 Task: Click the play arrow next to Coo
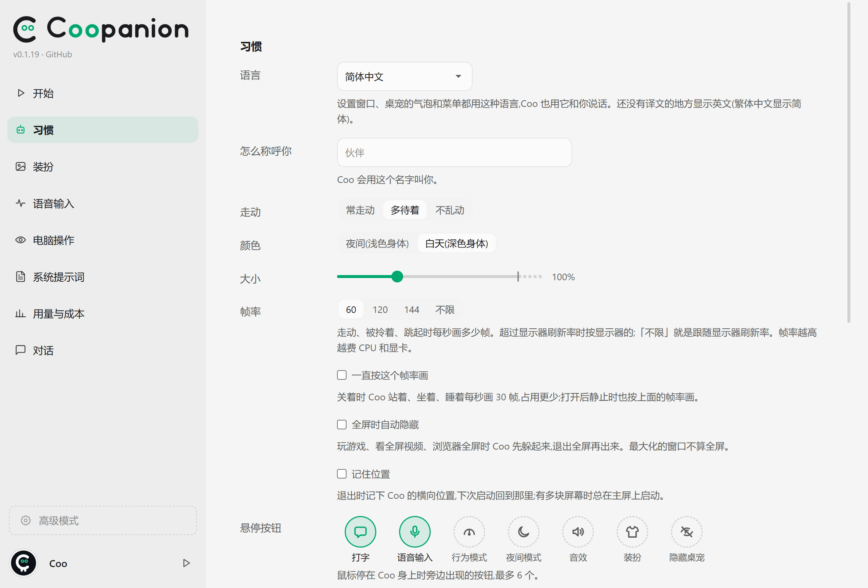(186, 563)
